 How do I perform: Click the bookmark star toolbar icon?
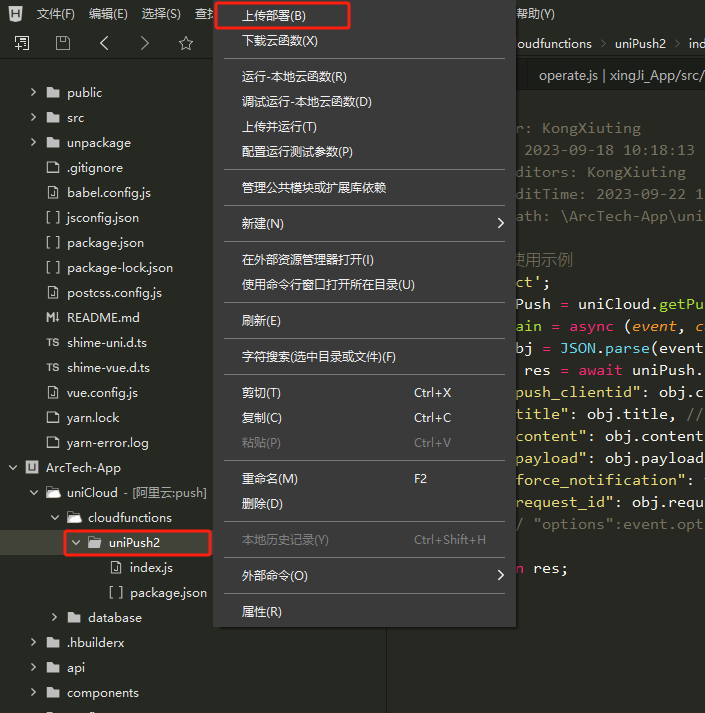[x=186, y=43]
